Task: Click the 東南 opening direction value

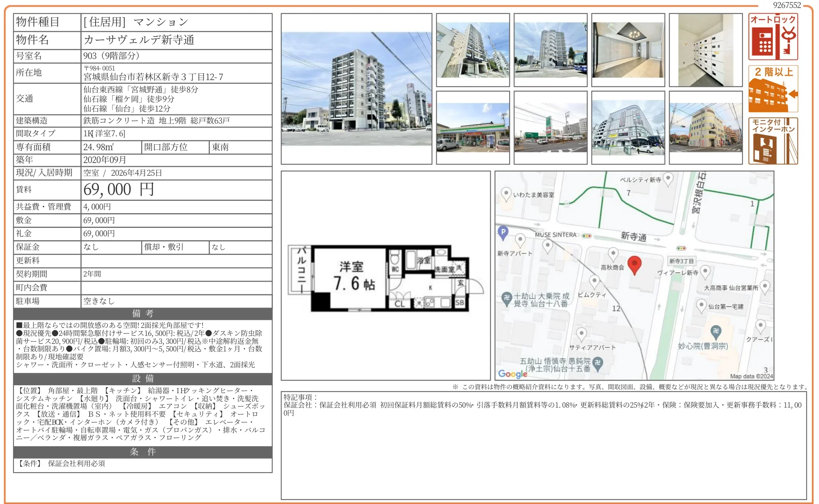Action: pyautogui.click(x=220, y=147)
